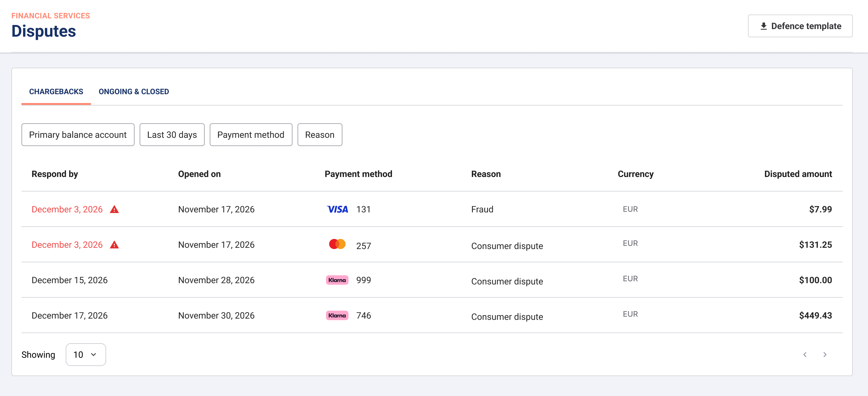Click Consumer dispute in the 999 row
The height and width of the screenshot is (396, 868).
[x=507, y=281]
